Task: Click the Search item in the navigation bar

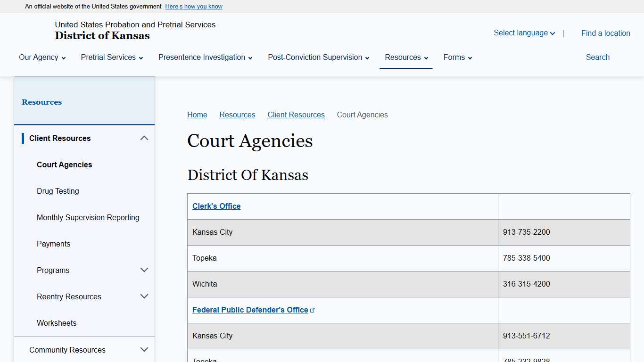Action: [x=597, y=57]
